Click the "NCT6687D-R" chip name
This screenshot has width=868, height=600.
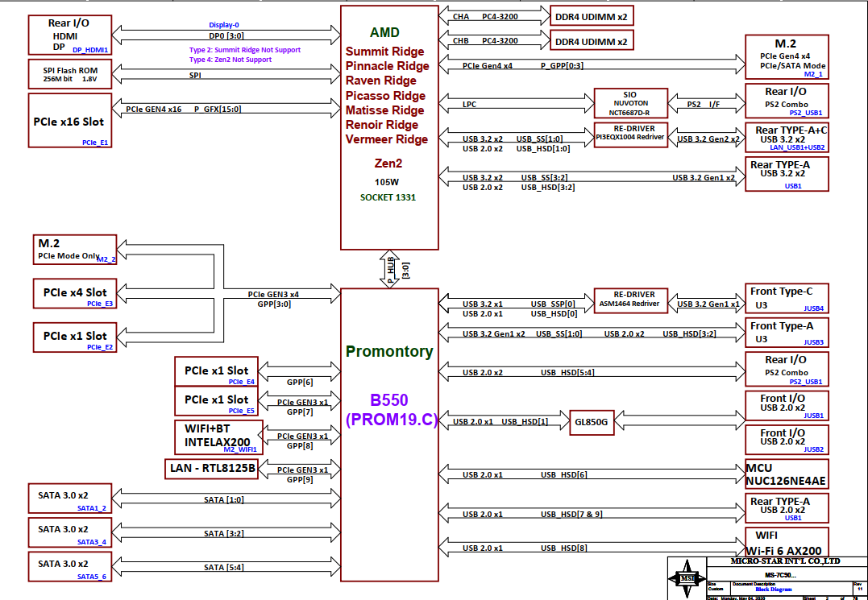[631, 113]
